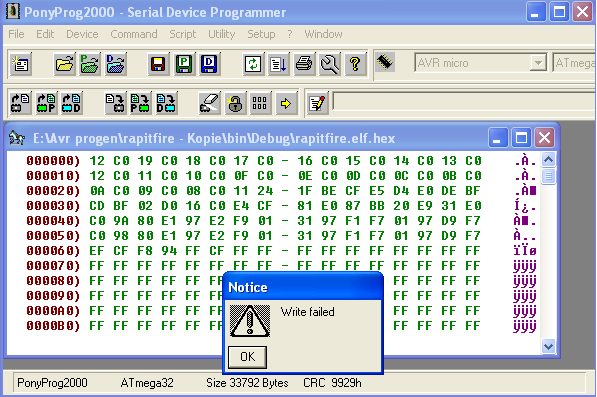Click Read Device all icon
597x397 pixels.
click(21, 103)
